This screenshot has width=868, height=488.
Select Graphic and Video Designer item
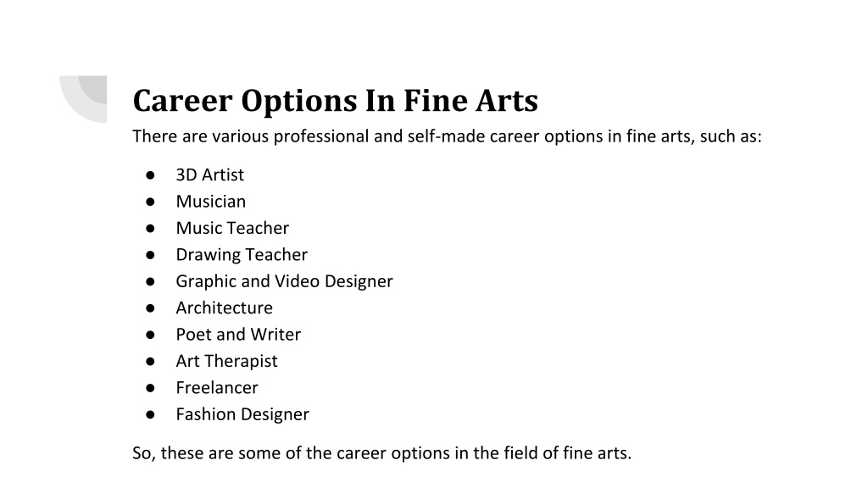tap(285, 281)
